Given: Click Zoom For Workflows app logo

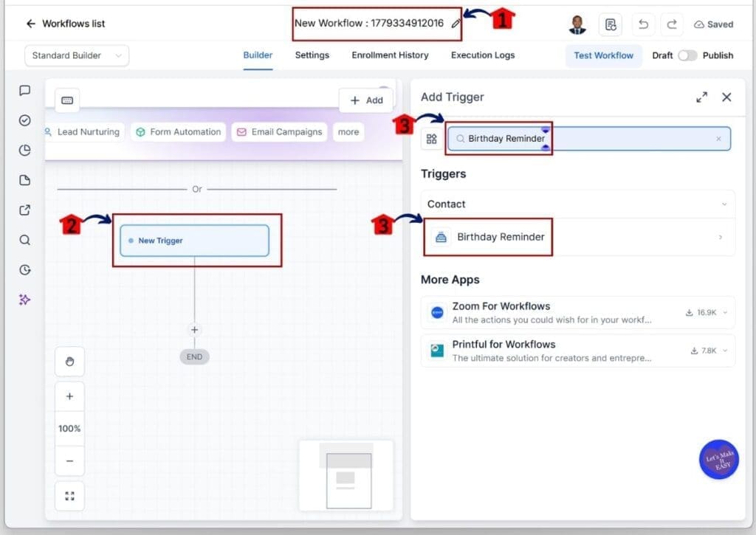Looking at the screenshot, I should pyautogui.click(x=437, y=312).
